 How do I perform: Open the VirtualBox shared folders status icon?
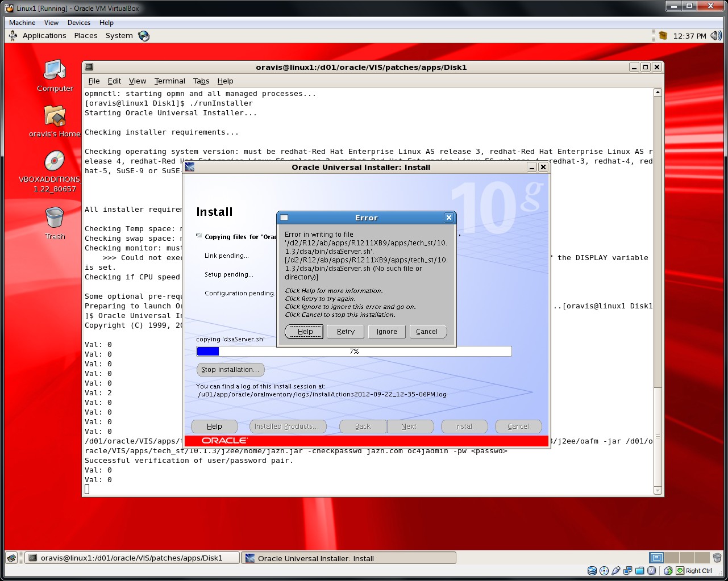pos(640,571)
